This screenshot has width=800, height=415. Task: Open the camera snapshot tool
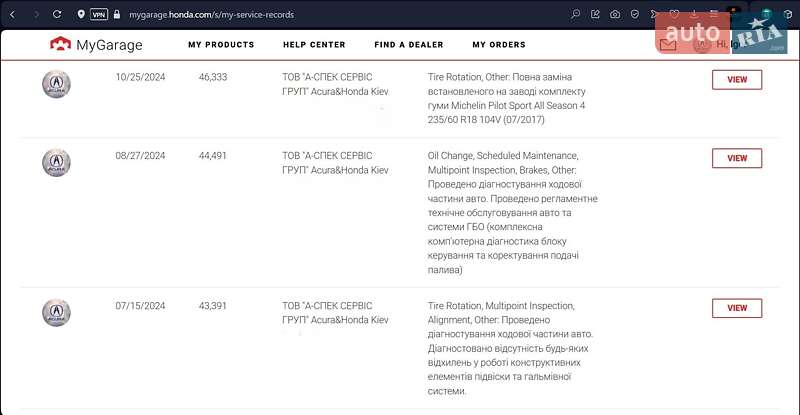click(x=615, y=15)
